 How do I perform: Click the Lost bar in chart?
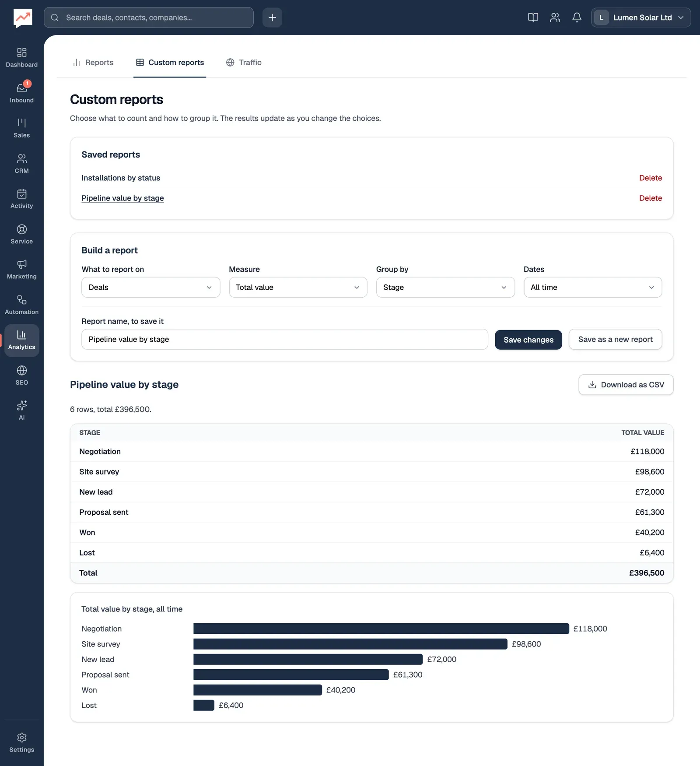coord(204,705)
